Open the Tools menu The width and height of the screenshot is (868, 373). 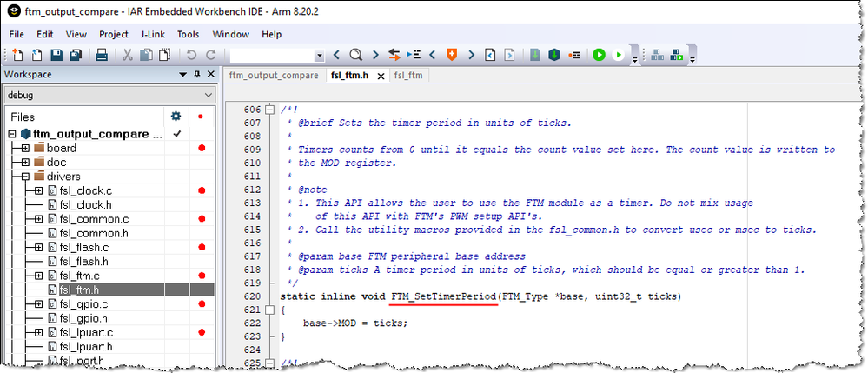189,35
